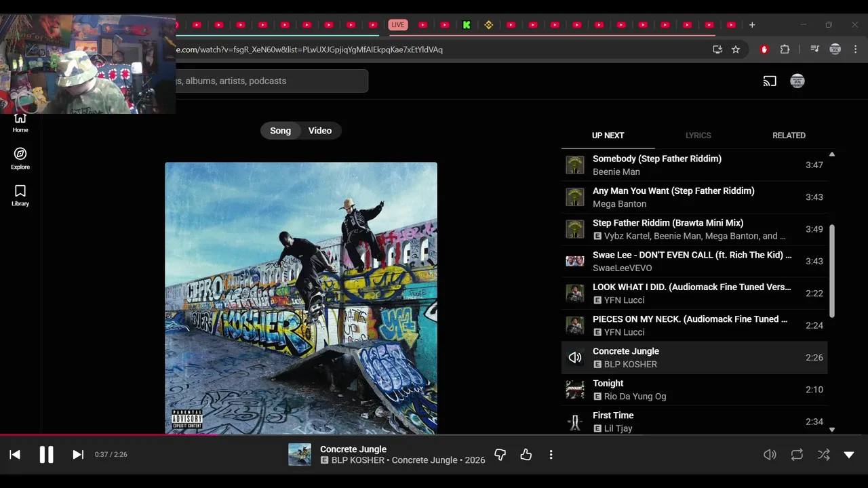
Task: Play LOOK WHAT I DID. from queue
Action: (x=694, y=293)
